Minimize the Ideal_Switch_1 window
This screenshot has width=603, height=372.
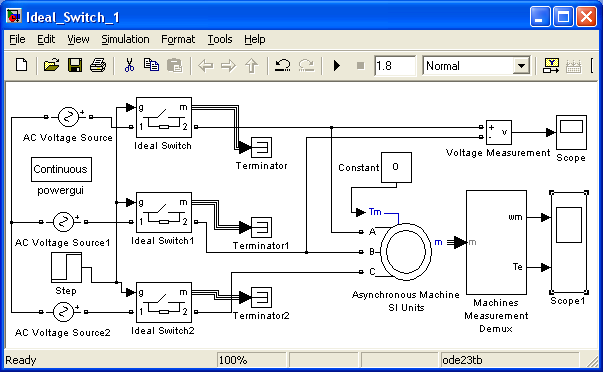pos(540,17)
